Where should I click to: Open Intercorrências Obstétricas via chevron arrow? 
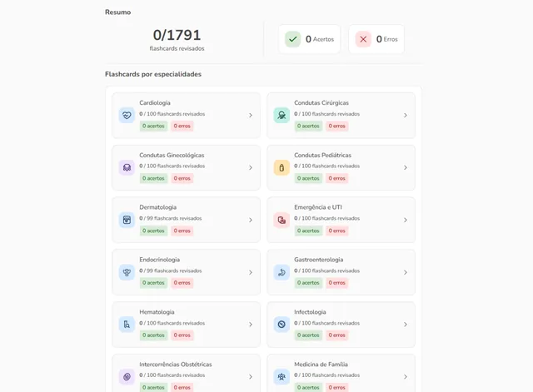point(251,377)
